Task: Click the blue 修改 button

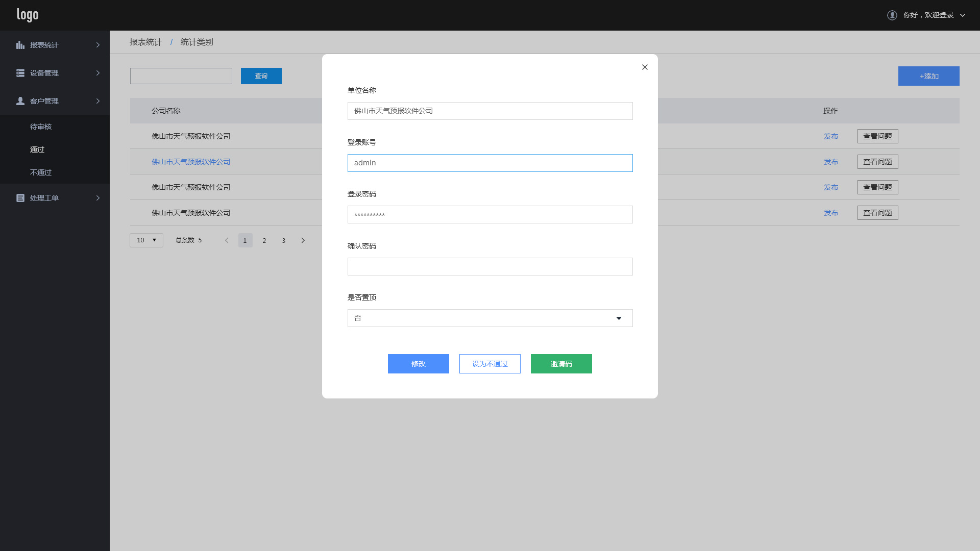Action: [x=418, y=364]
